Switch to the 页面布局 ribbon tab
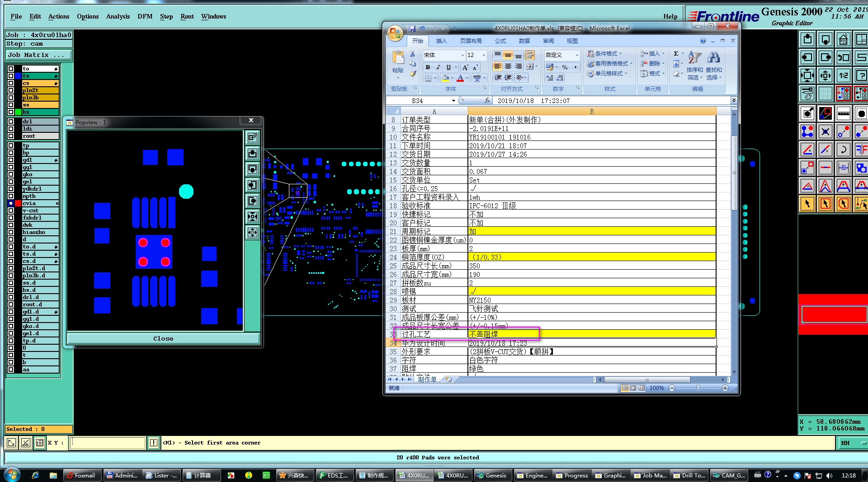868x482 pixels. tap(471, 41)
